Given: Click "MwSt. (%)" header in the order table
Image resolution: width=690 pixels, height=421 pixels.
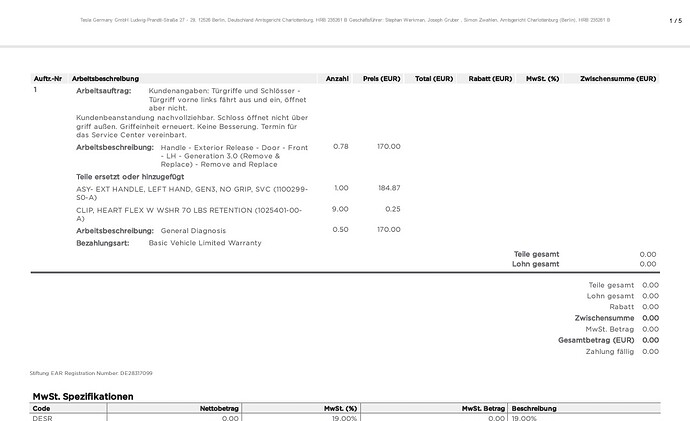Looking at the screenshot, I should [x=543, y=79].
